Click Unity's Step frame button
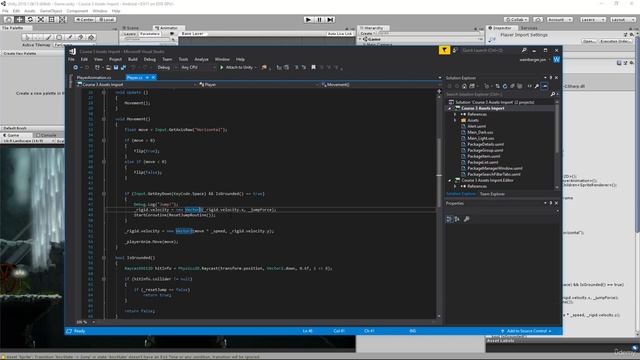640x360 pixels. [x=331, y=19]
